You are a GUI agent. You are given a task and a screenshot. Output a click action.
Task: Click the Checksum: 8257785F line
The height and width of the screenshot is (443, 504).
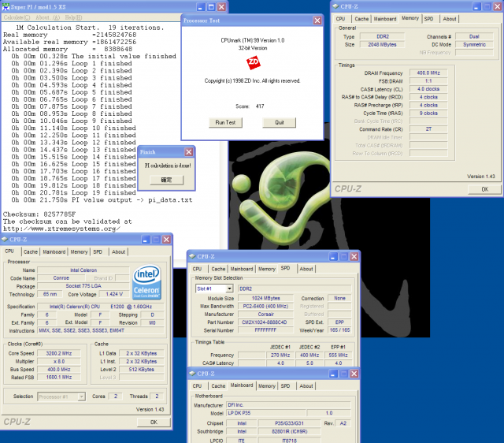39,214
